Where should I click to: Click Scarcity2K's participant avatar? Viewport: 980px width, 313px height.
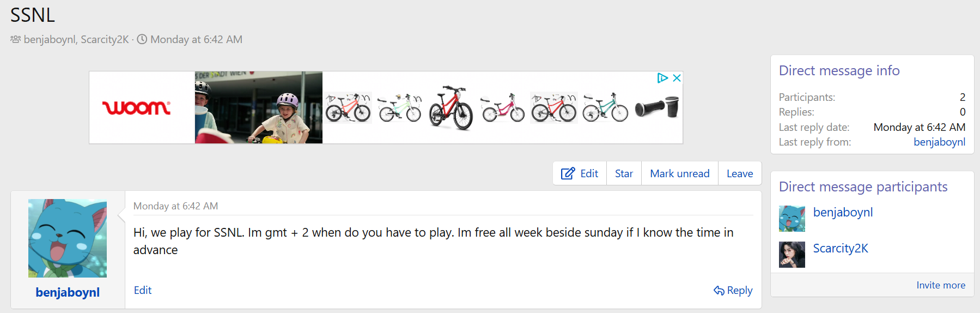click(x=792, y=255)
